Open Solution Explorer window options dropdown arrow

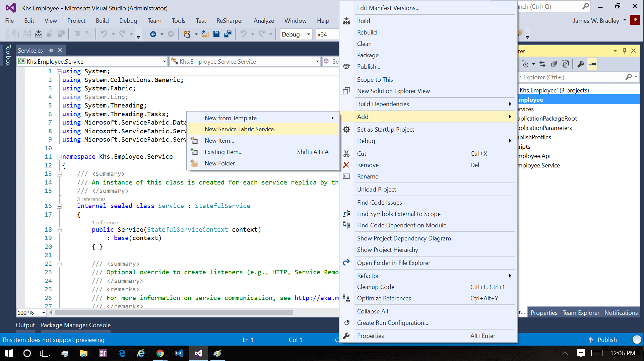pos(615,51)
